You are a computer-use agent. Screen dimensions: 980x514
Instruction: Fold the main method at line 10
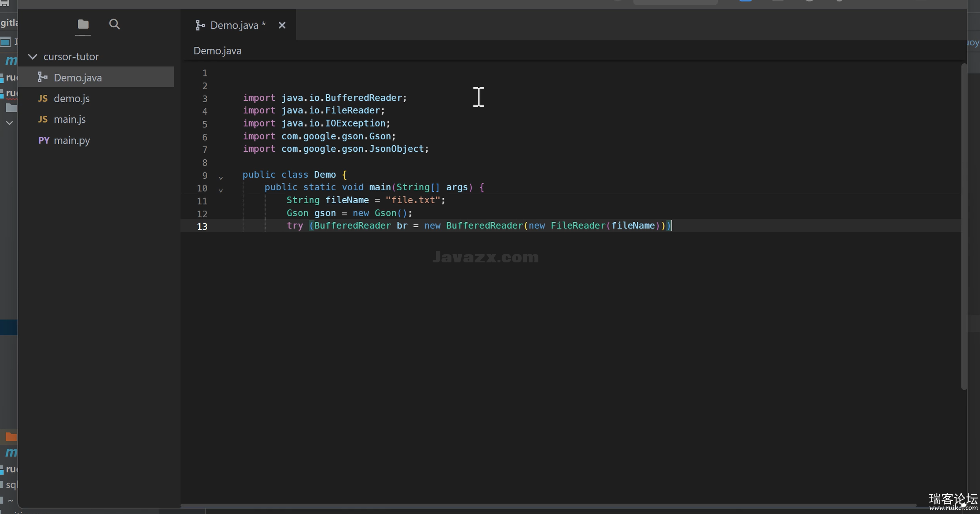coord(221,190)
